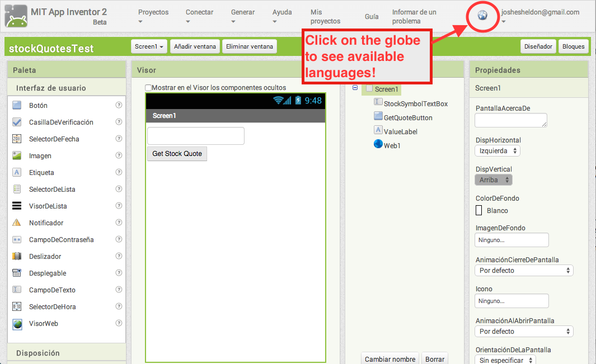This screenshot has height=364, width=596.
Task: Select the Desplegable palette icon
Action: click(x=17, y=273)
